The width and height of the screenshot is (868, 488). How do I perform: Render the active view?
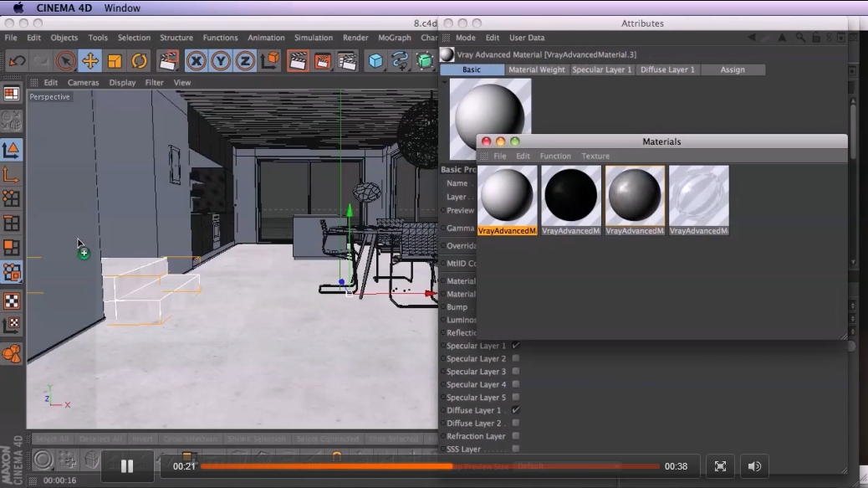(x=297, y=61)
